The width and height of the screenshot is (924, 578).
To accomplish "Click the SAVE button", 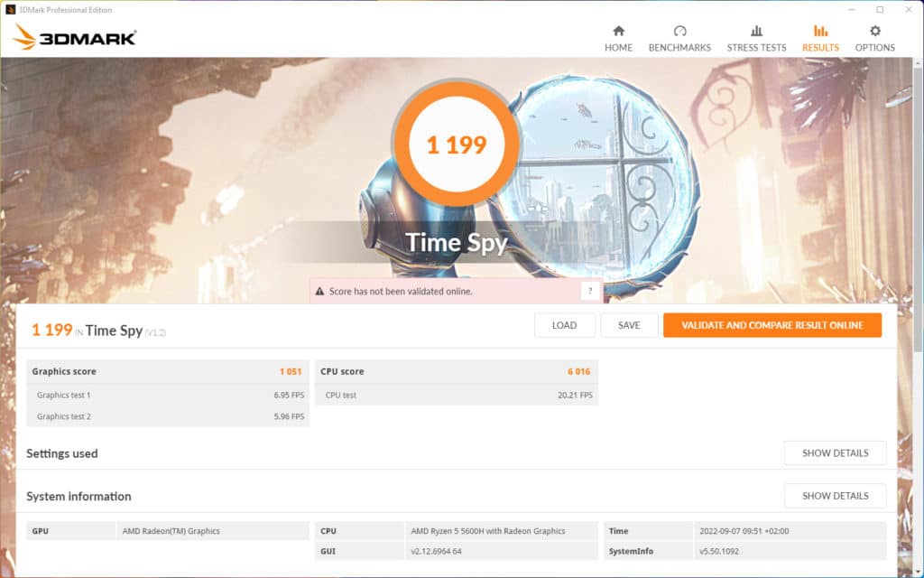I will 629,325.
